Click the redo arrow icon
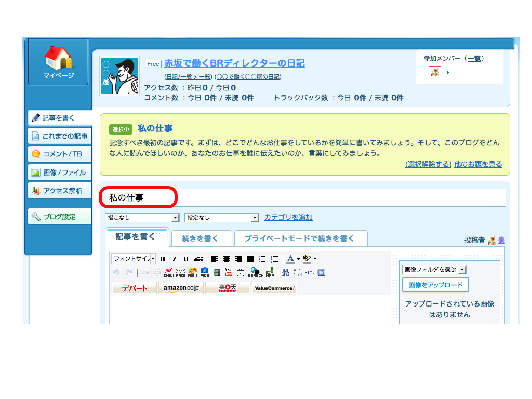The image size is (532, 399). pos(129,272)
